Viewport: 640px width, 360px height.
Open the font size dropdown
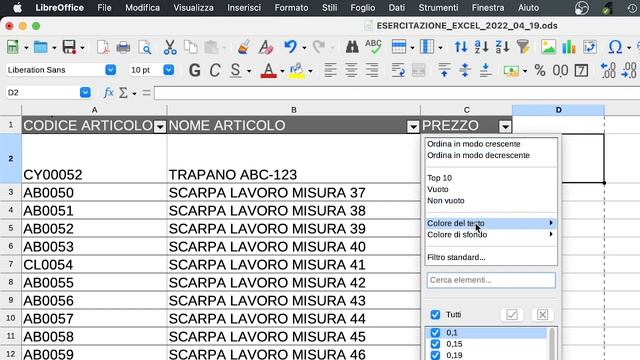click(x=169, y=70)
